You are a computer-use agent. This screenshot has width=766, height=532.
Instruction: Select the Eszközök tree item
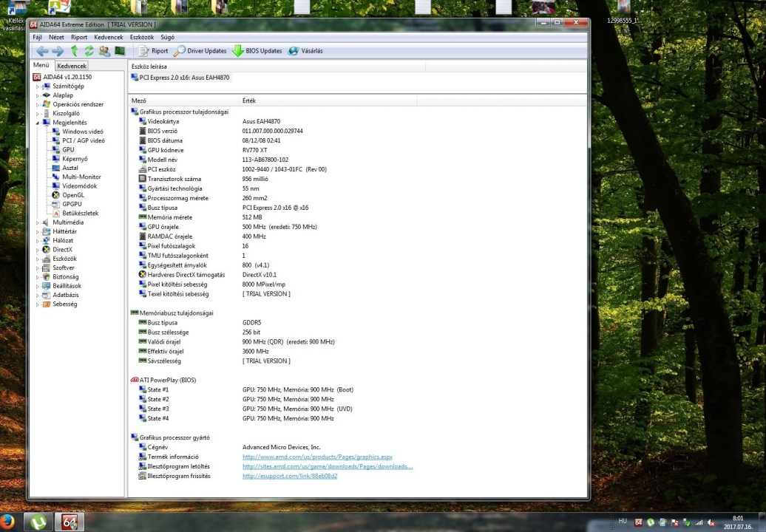coord(64,259)
